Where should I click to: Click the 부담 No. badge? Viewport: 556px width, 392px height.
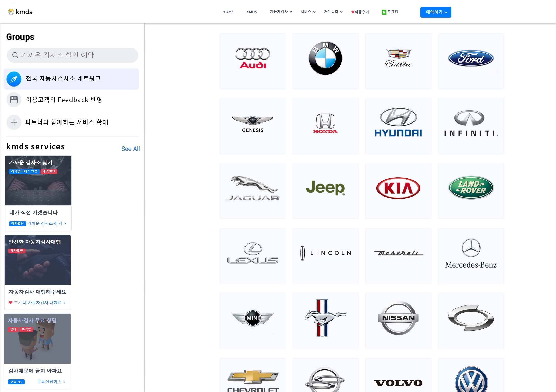coord(16,382)
